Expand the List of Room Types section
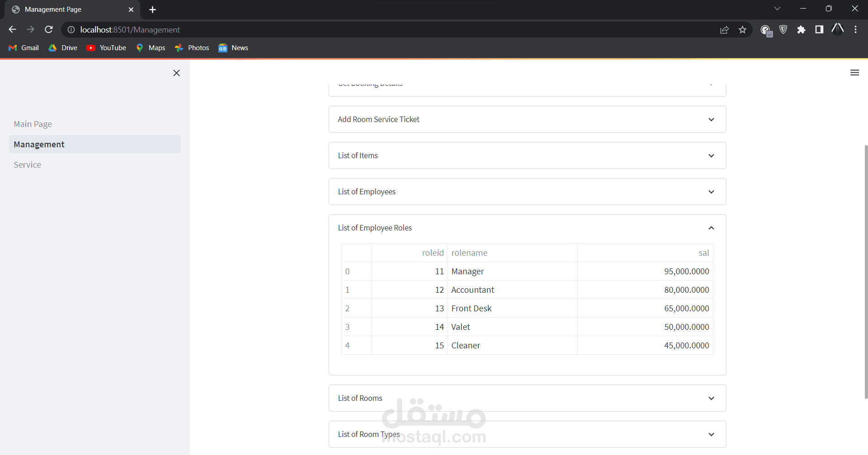868x455 pixels. tap(527, 434)
